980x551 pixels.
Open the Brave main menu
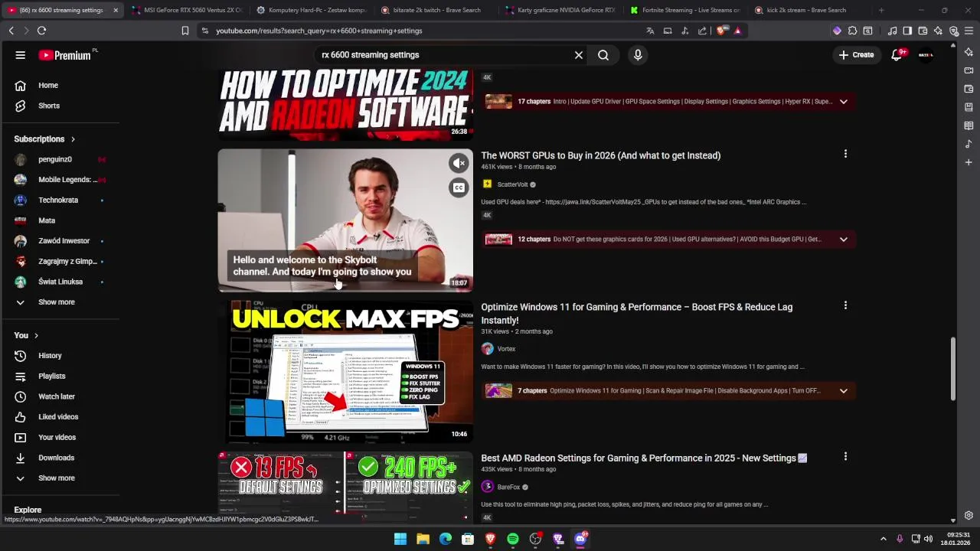point(969,31)
